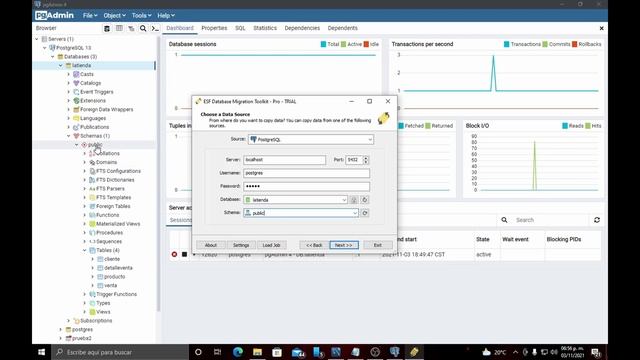Open the Database dropdown showing latienda

point(344,200)
